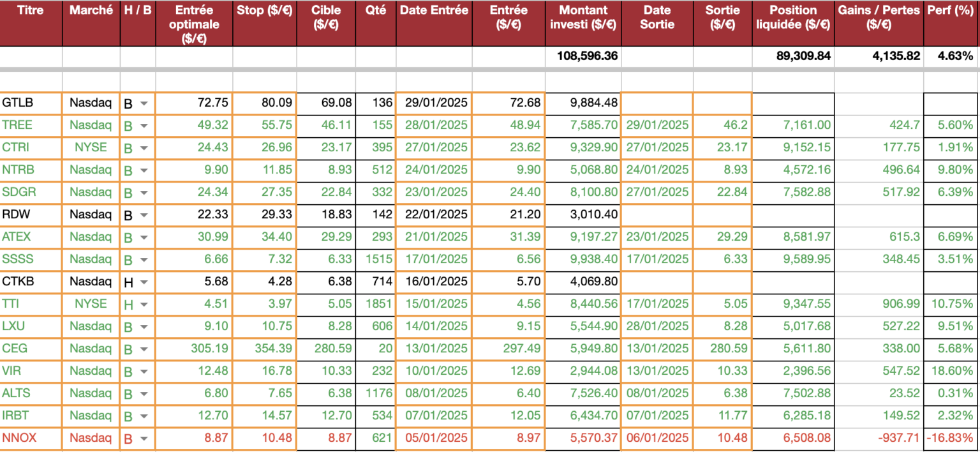Open the H/B dropdown in NTRB row

click(x=144, y=170)
